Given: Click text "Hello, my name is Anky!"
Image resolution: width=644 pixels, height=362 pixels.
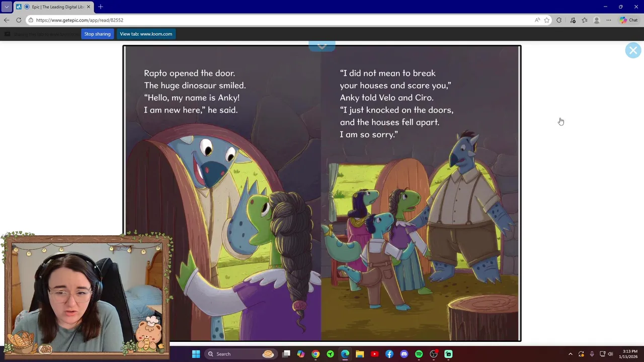Looking at the screenshot, I should (192, 98).
